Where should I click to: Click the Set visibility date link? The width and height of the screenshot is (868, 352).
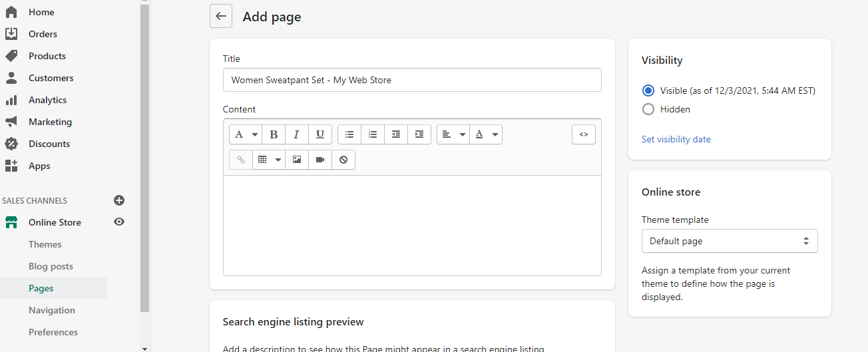pos(676,139)
